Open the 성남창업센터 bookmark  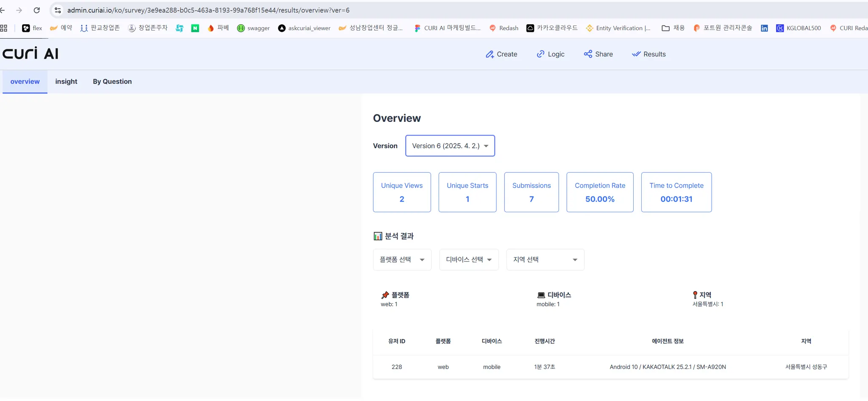371,28
